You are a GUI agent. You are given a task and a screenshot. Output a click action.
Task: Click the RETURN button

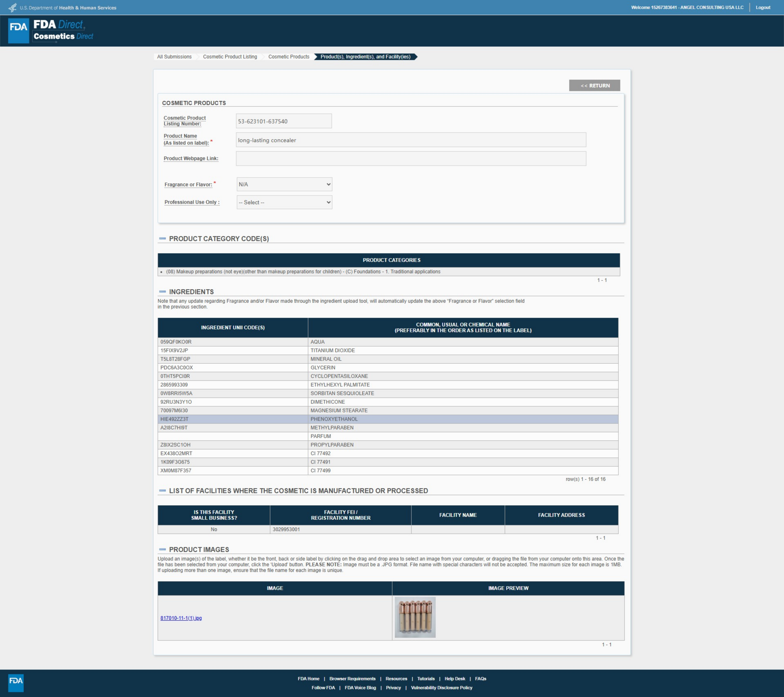594,86
